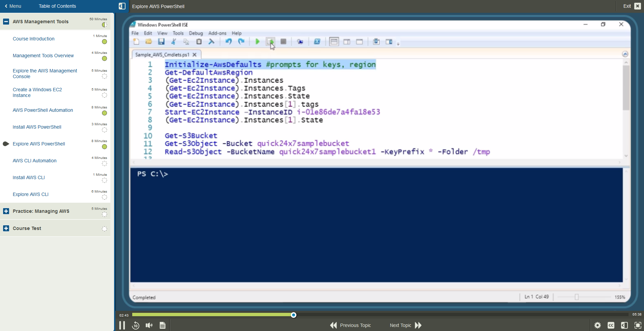
Task: Rewind video ten seconds
Action: click(136, 325)
